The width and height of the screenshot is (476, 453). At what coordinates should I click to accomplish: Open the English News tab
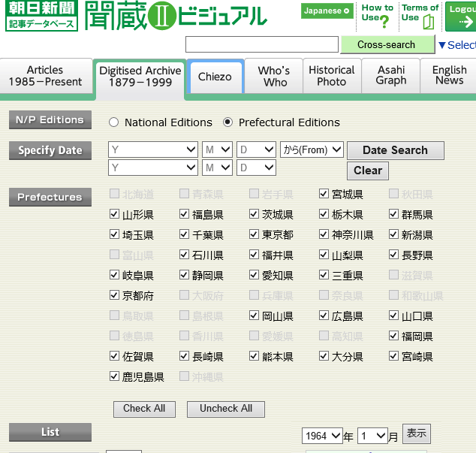point(449,75)
